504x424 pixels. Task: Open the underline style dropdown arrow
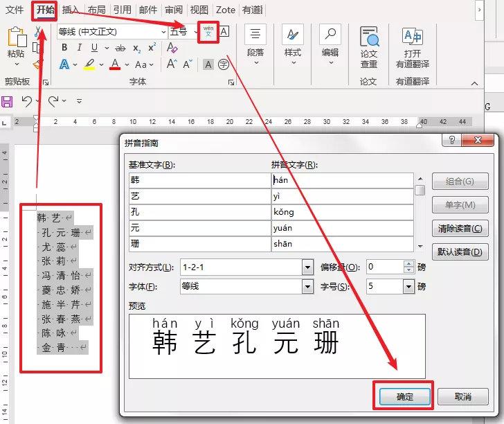click(107, 48)
